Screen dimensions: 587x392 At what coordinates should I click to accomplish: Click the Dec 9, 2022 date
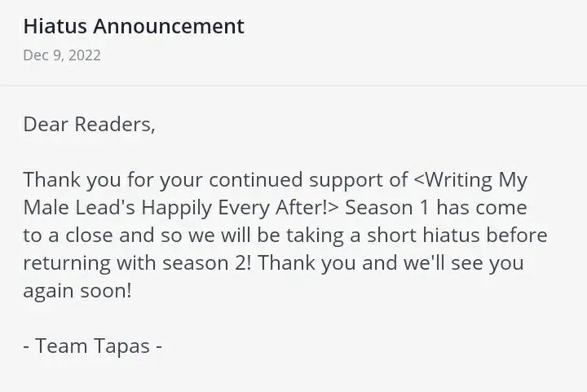[62, 55]
